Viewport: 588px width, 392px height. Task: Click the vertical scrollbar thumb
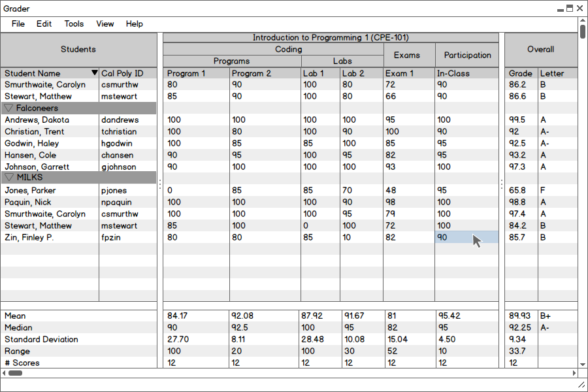coord(582,31)
